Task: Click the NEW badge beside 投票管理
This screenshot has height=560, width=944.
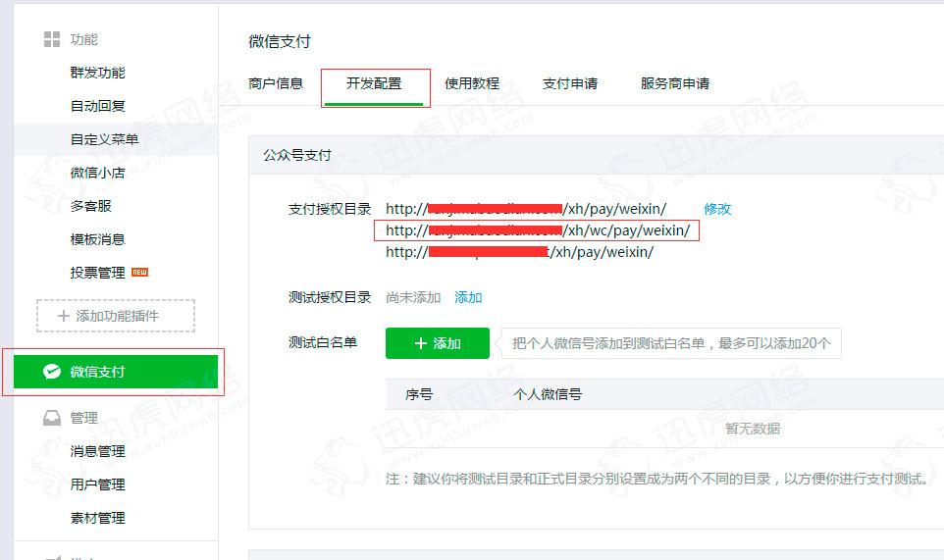Action: point(139,272)
